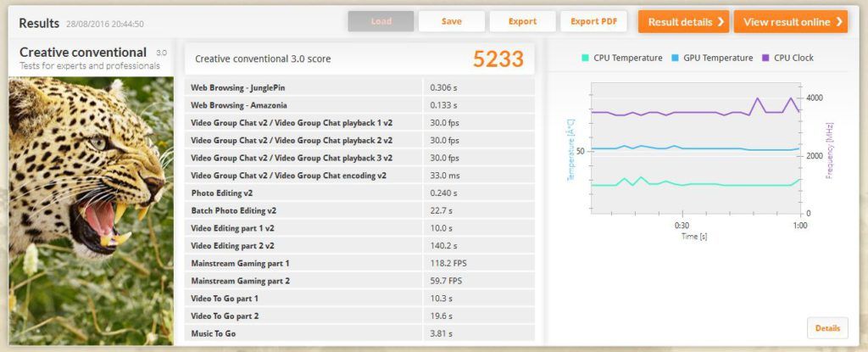Click the 140.2 s result value
Screen dimensions: 868x352
point(443,246)
